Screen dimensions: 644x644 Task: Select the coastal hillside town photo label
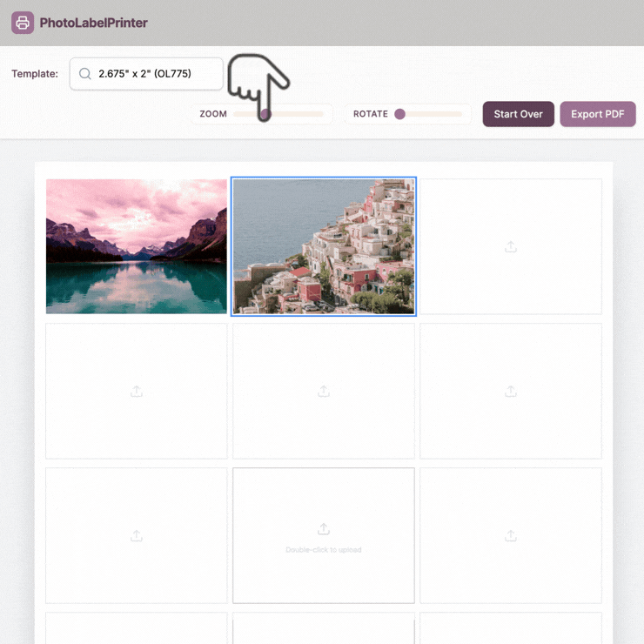pyautogui.click(x=324, y=246)
